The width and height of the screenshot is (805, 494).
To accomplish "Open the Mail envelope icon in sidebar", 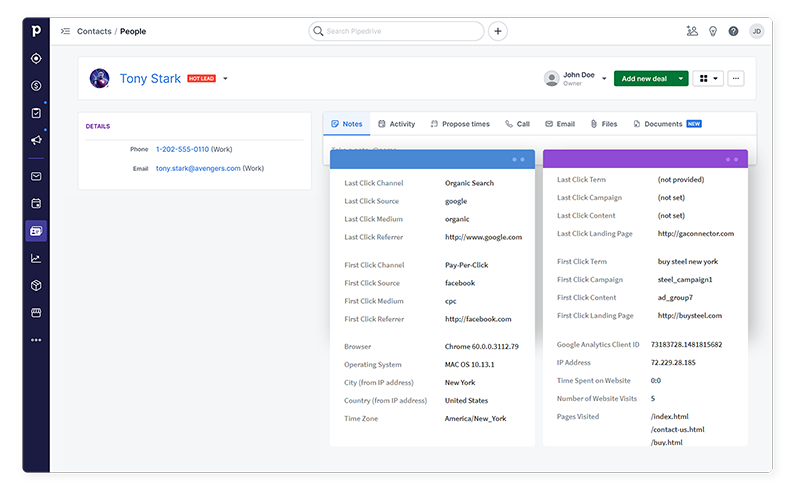I will [36, 176].
